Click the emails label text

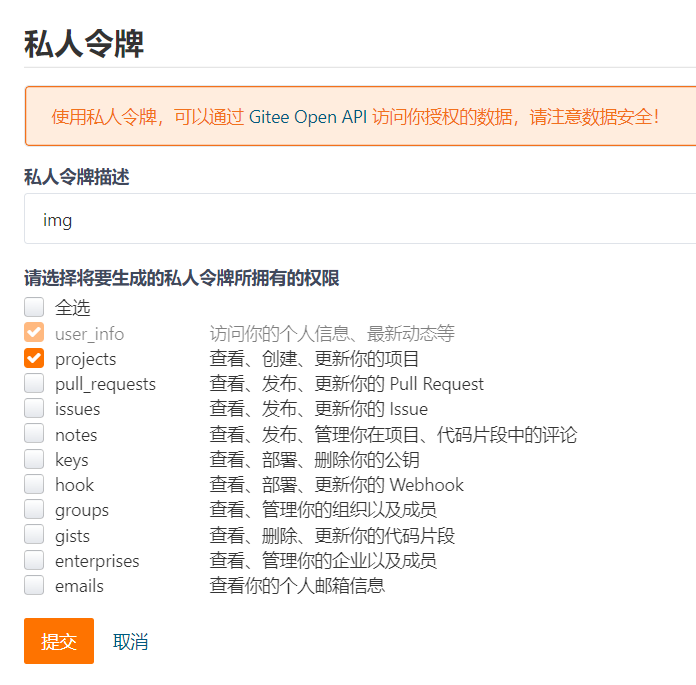(79, 586)
